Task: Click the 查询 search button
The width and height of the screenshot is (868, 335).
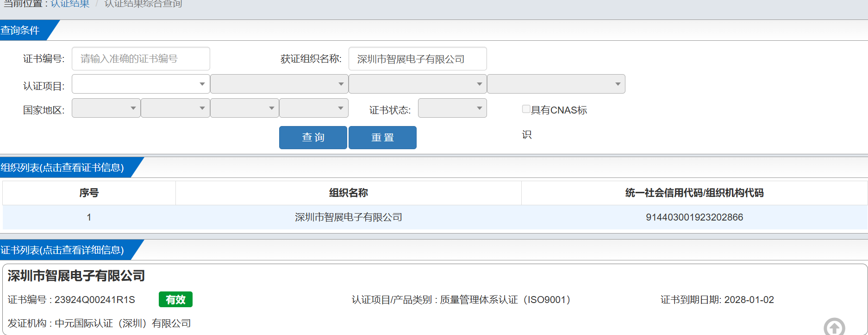Action: 313,138
